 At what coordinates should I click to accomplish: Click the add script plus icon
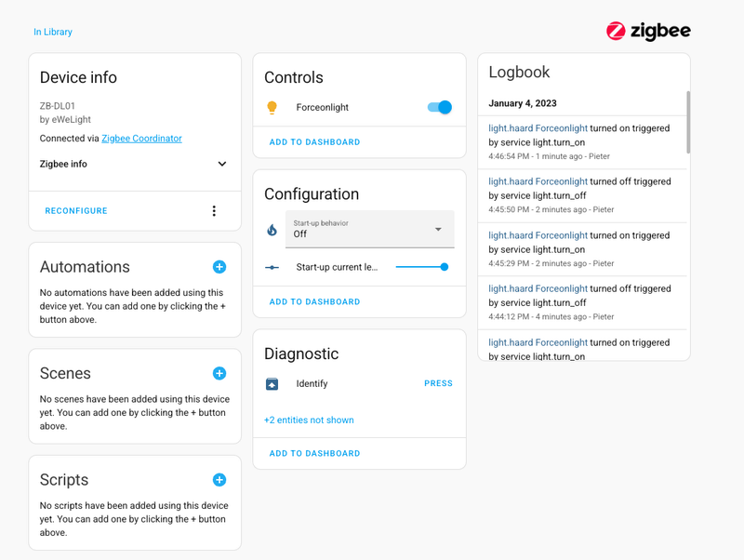coord(219,480)
